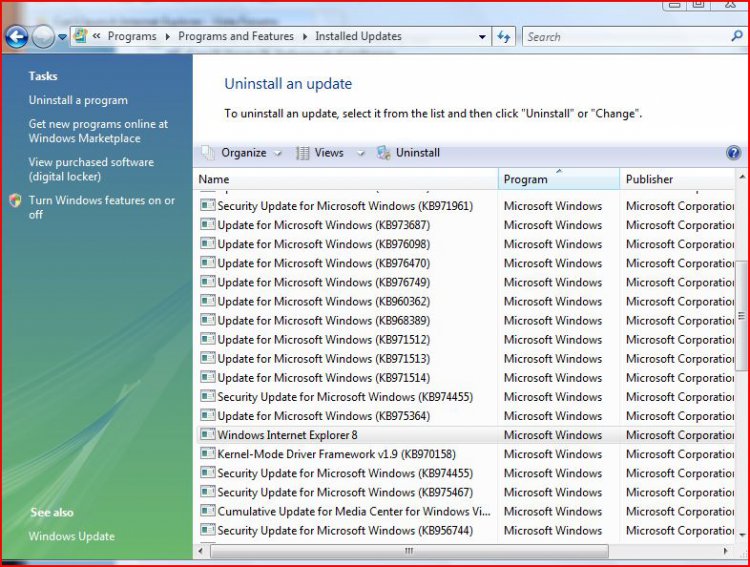
Task: Click the vertical scrollbar down arrow
Action: (x=742, y=535)
